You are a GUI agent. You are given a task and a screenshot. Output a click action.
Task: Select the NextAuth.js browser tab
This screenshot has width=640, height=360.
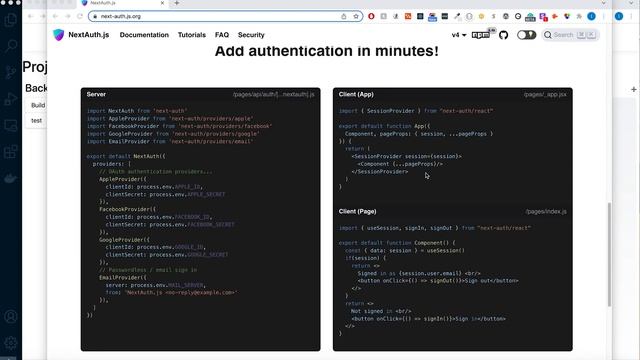click(x=122, y=3)
